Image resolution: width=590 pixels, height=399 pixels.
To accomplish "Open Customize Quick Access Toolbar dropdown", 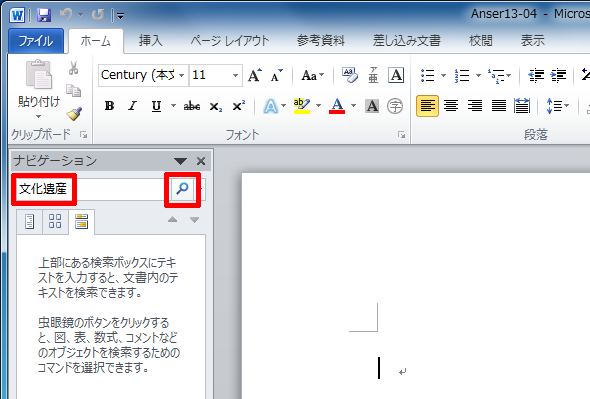I will (120, 16).
